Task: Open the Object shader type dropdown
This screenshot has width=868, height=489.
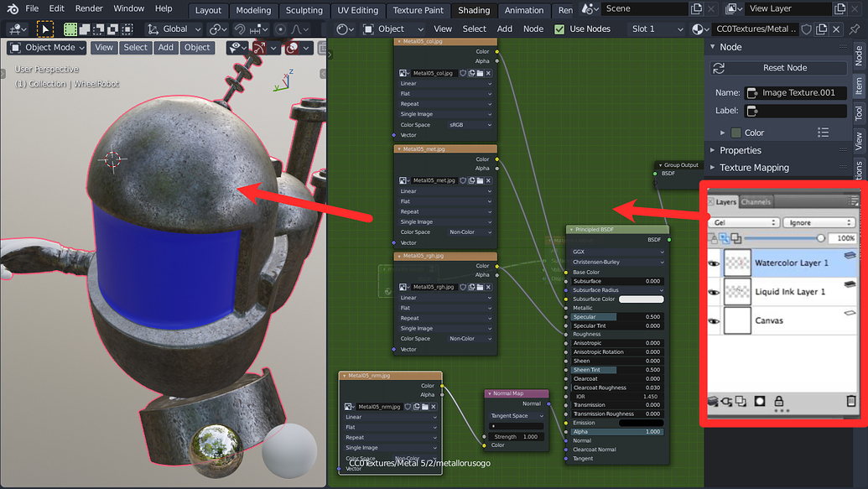Action: click(393, 29)
